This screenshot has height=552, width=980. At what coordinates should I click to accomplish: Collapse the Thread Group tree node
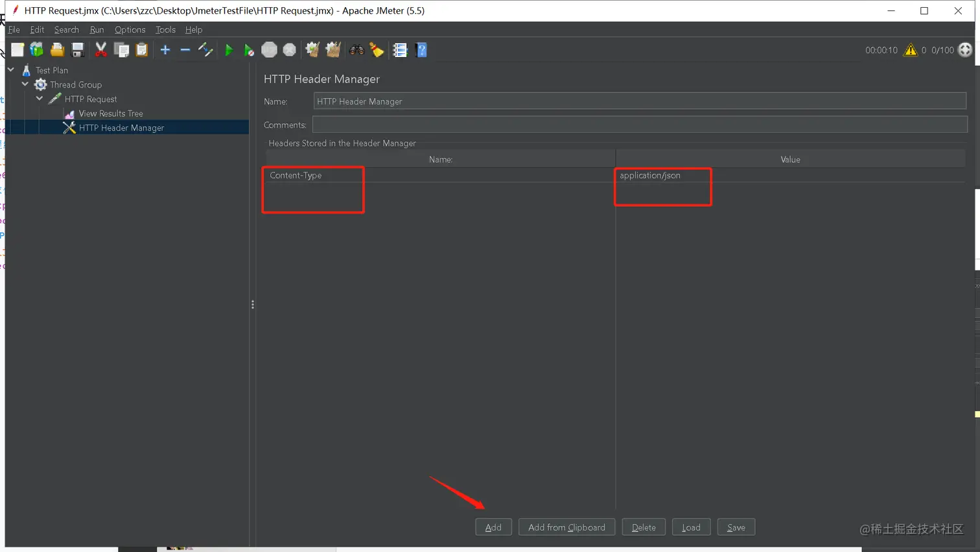pyautogui.click(x=25, y=84)
